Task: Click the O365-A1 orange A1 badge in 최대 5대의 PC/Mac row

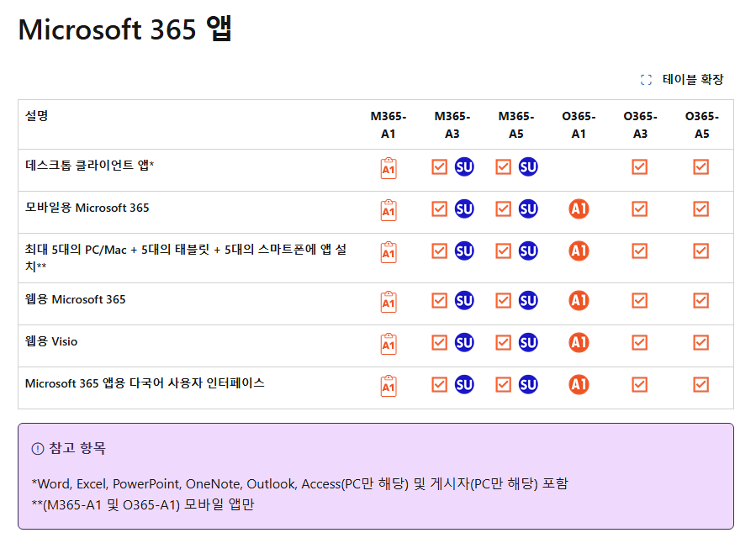Action: coord(579,251)
